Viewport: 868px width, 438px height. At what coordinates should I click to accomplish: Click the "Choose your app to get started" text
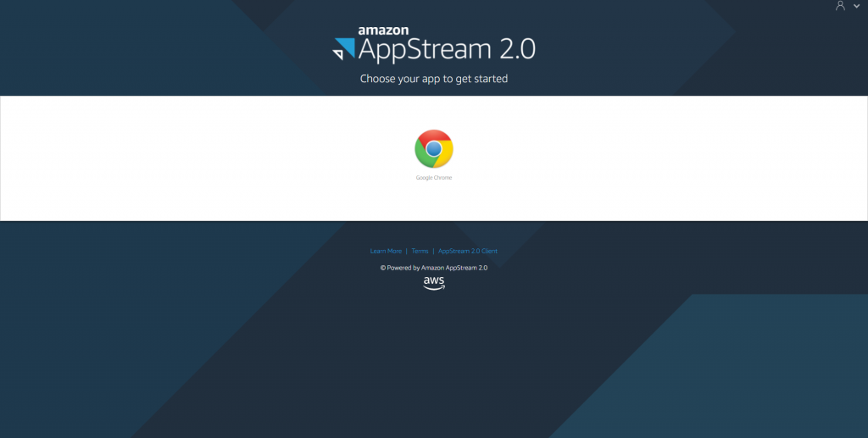click(x=434, y=79)
